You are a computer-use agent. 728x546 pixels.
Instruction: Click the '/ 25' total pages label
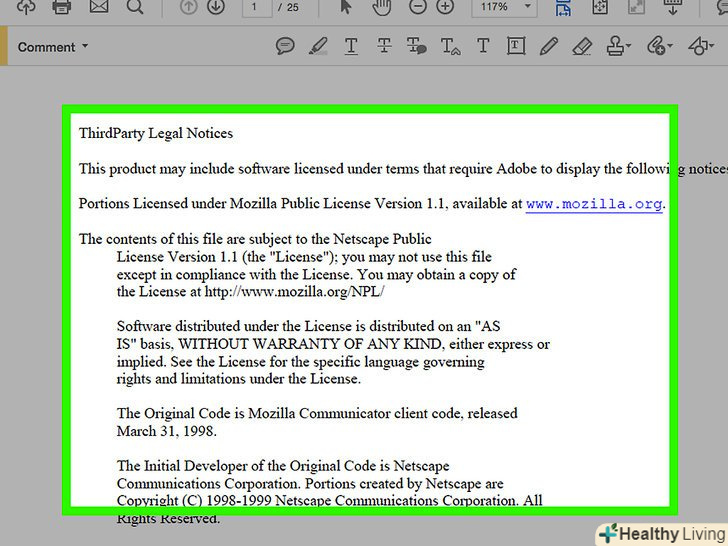(288, 7)
